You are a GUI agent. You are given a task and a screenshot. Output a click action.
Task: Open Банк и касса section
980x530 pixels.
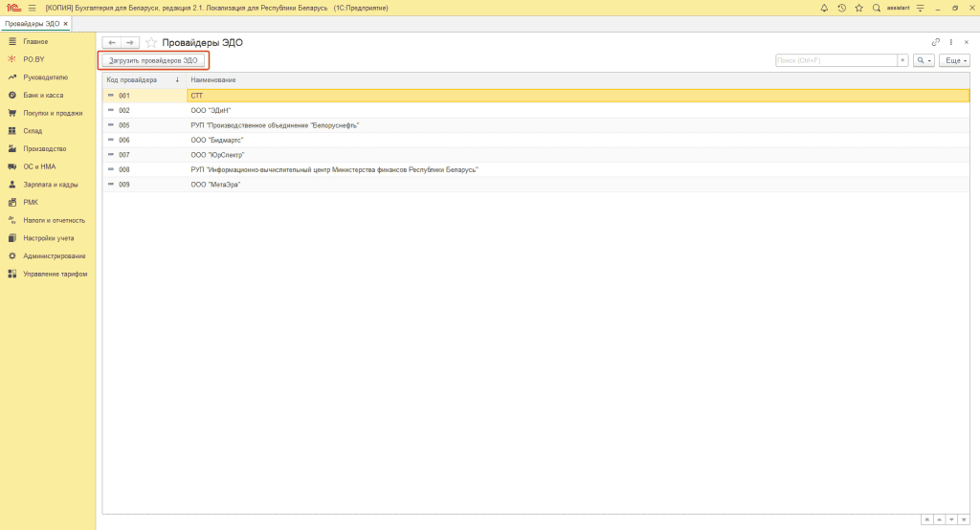coord(44,96)
